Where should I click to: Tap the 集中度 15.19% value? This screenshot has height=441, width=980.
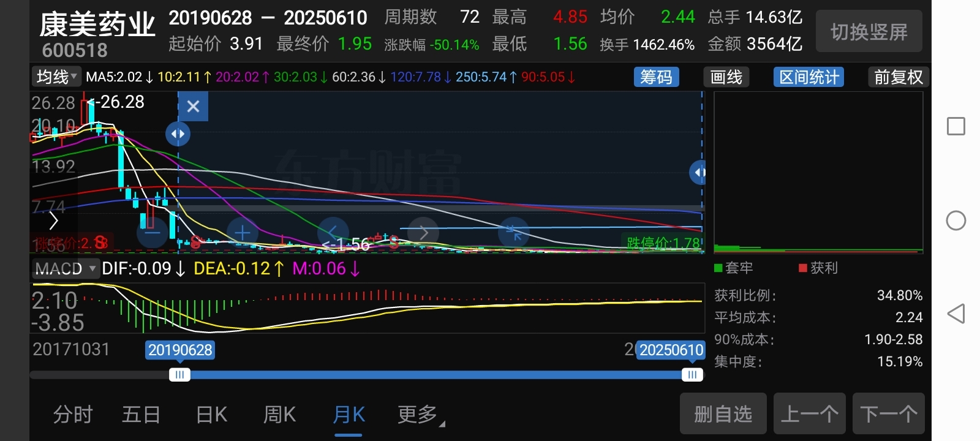[900, 361]
